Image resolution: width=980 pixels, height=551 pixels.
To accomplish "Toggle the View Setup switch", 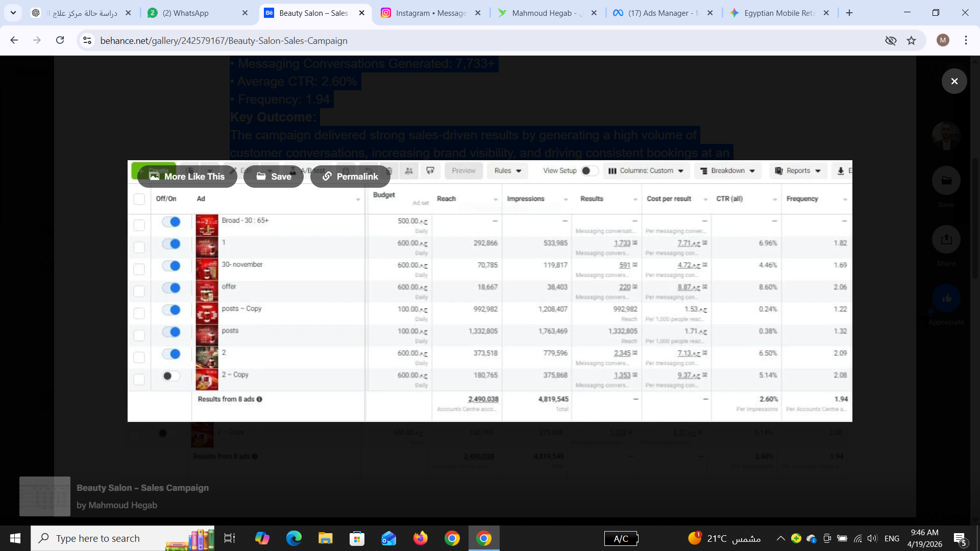I will coord(589,171).
